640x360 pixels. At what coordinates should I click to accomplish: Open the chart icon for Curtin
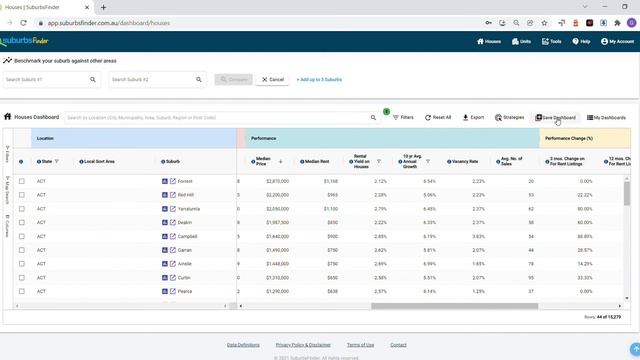point(165,278)
